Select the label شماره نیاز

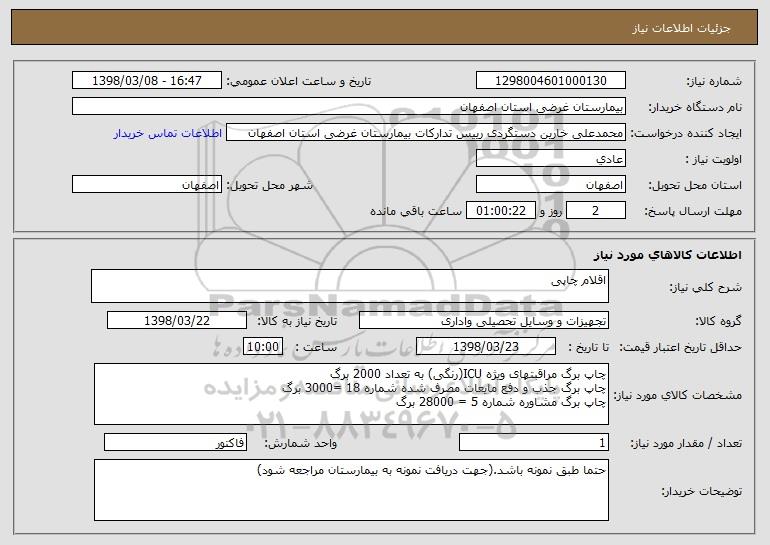click(x=714, y=81)
